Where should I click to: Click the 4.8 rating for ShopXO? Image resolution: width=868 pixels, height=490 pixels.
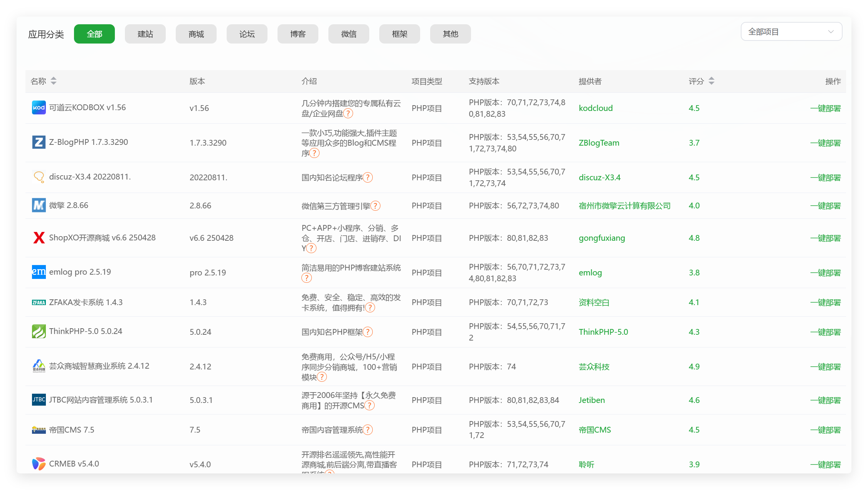click(694, 238)
